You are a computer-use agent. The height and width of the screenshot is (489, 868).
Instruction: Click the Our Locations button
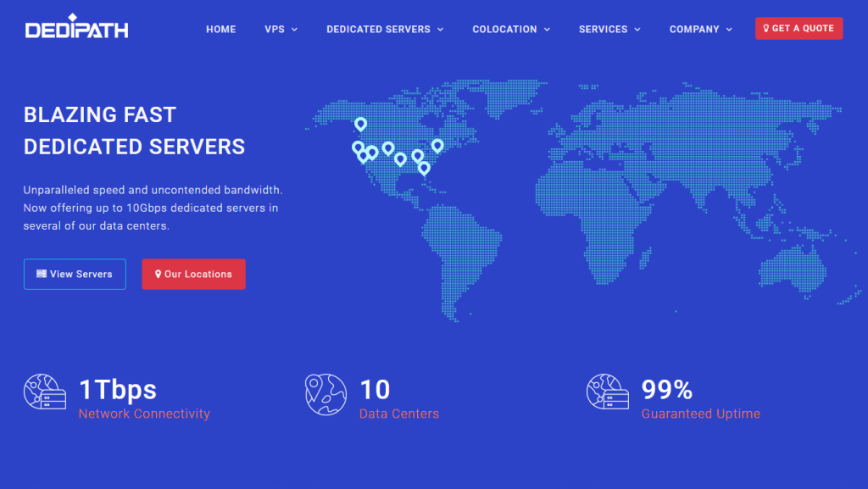(193, 274)
